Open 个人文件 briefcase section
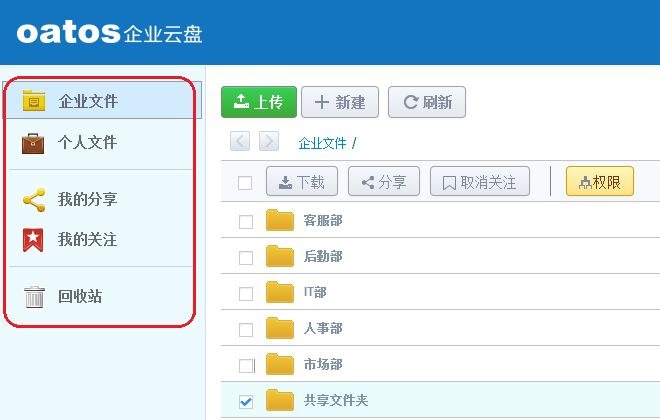Viewport: 660px width, 420px height. click(x=88, y=143)
